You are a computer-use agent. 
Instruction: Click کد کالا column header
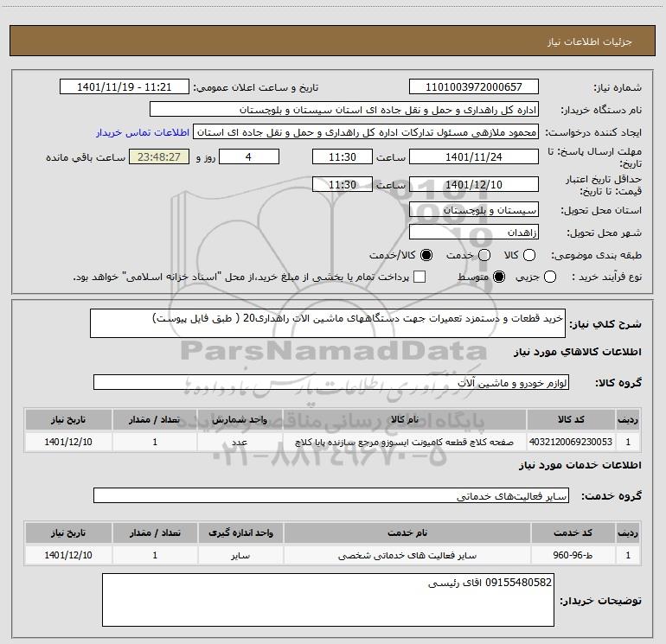pyautogui.click(x=571, y=420)
